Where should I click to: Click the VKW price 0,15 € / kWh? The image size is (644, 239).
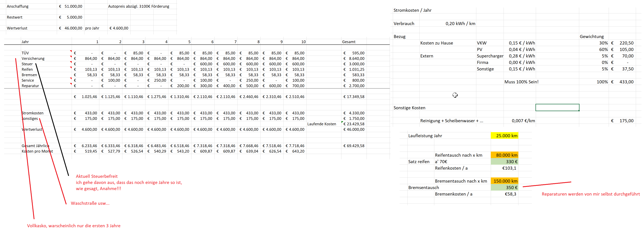coord(522,43)
